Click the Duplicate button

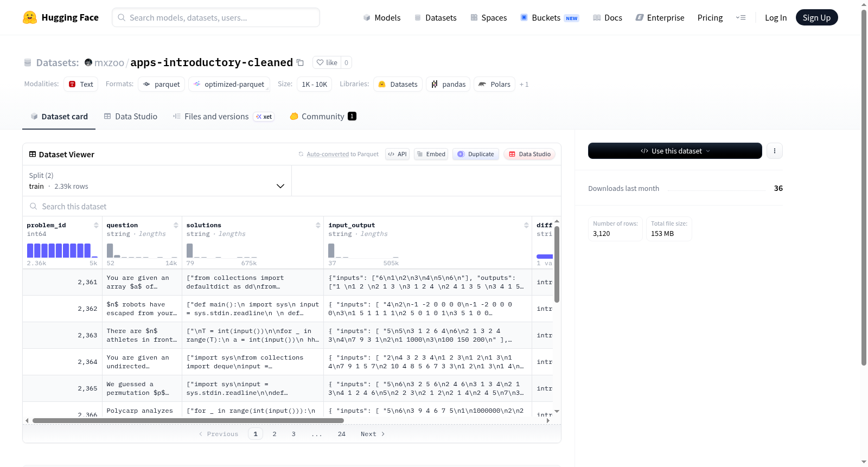click(x=476, y=154)
